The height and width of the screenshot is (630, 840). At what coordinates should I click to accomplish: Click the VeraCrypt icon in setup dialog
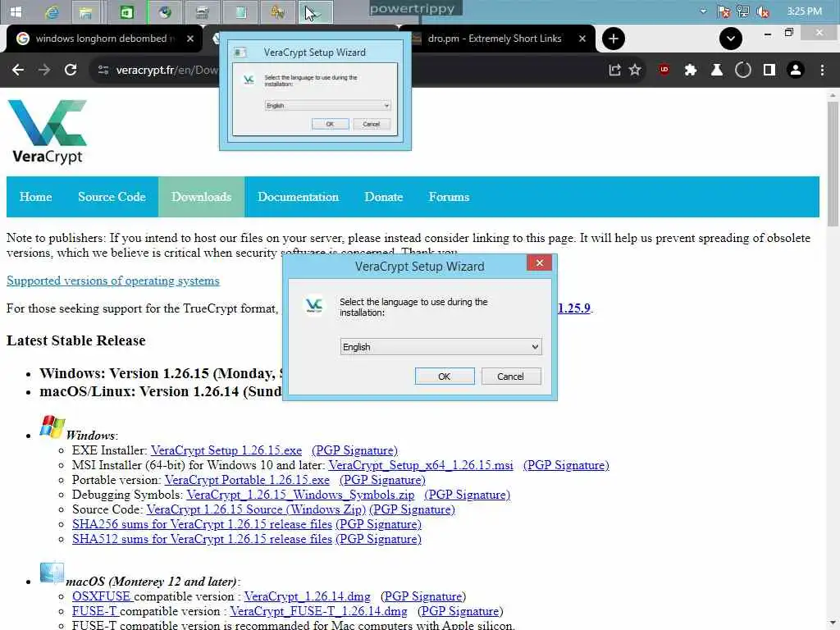tap(314, 306)
